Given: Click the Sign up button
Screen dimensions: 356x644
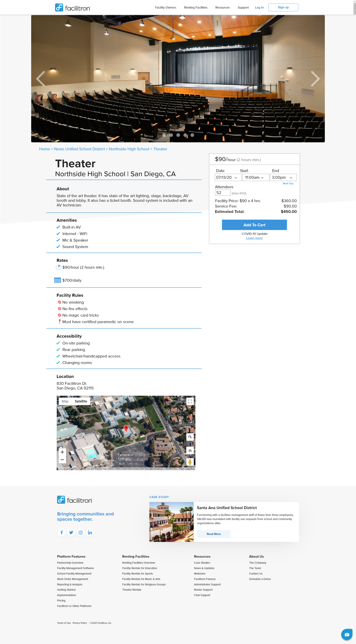Looking at the screenshot, I should (x=283, y=7).
